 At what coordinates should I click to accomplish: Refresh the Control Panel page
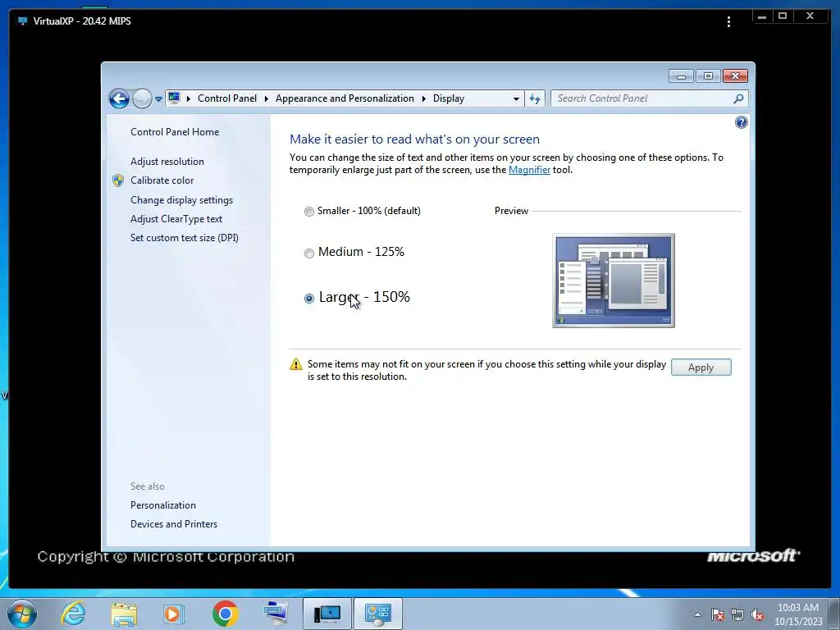(535, 98)
